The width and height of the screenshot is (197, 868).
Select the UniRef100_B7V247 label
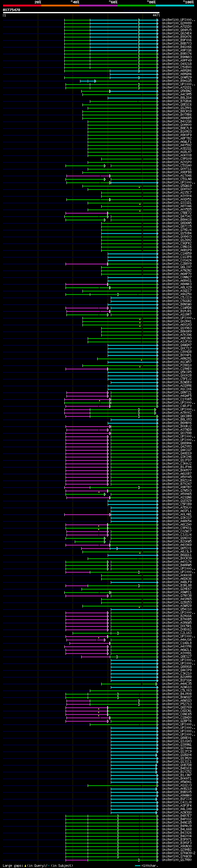coord(177,484)
